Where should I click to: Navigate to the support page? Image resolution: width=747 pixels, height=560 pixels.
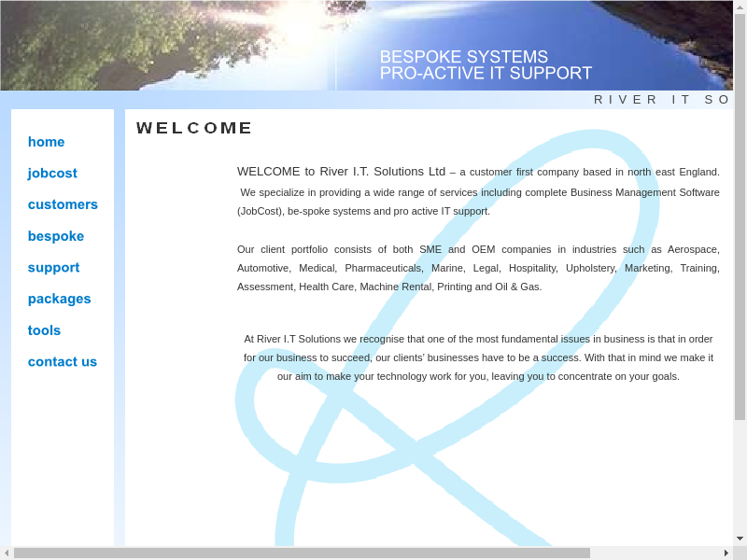[53, 268]
